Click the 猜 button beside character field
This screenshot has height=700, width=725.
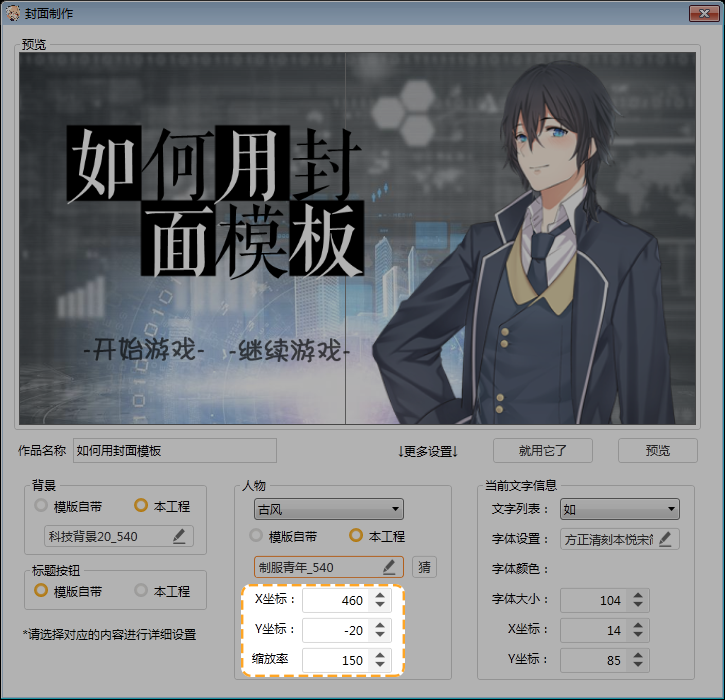point(424,567)
